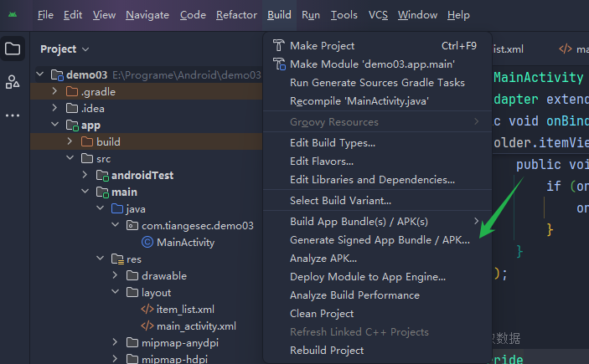Collapse the res folder
Image resolution: width=589 pixels, height=364 pixels.
tap(100, 259)
